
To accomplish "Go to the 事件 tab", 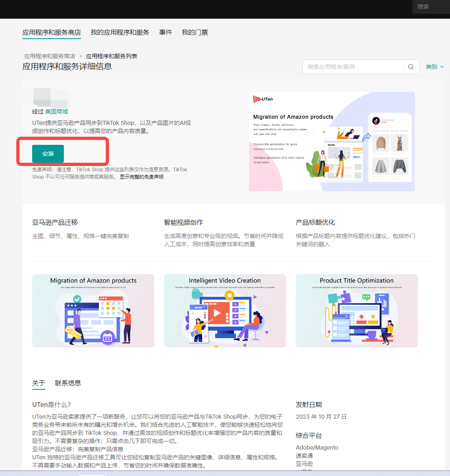I will [x=166, y=33].
